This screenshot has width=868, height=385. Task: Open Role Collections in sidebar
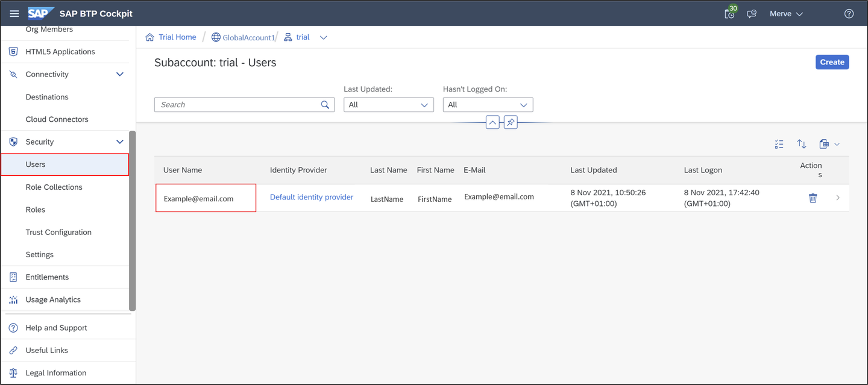pos(54,187)
